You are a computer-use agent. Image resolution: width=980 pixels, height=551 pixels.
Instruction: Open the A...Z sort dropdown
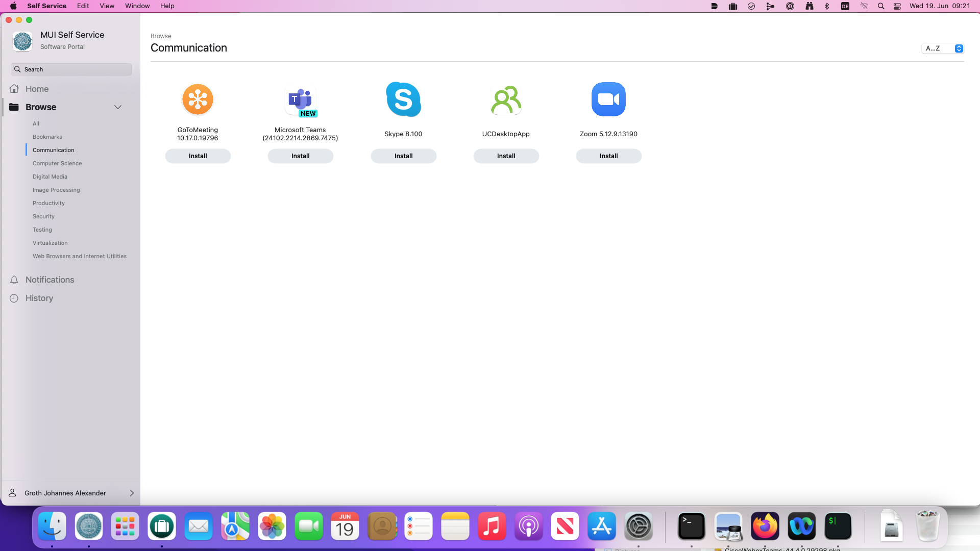(943, 48)
